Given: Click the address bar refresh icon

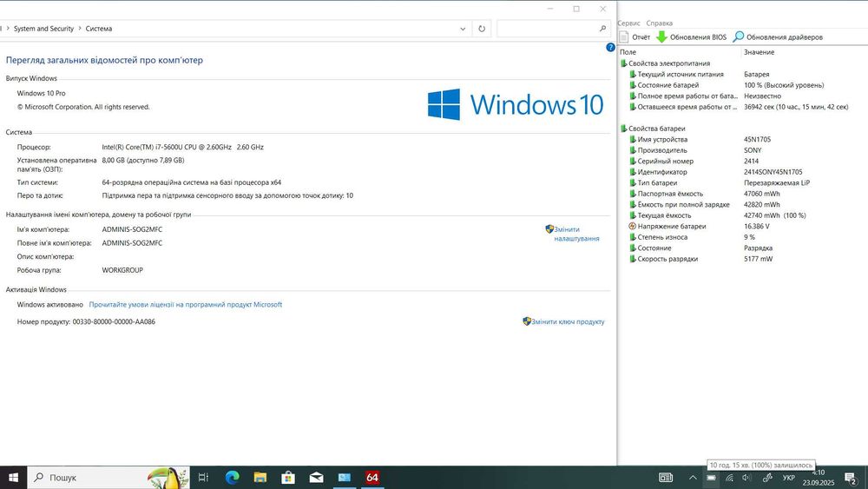Looking at the screenshot, I should 482,29.
